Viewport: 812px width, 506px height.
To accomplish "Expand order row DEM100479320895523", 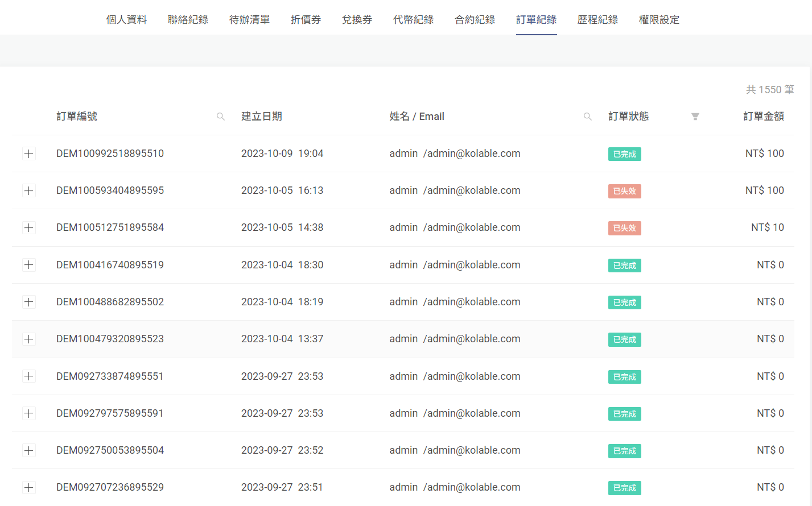I will tap(29, 339).
